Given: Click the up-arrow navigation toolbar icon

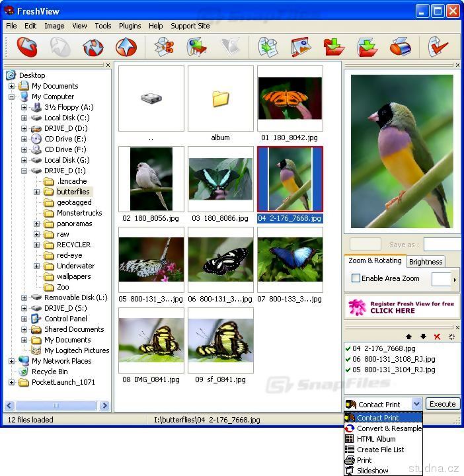Looking at the screenshot, I should tap(126, 48).
